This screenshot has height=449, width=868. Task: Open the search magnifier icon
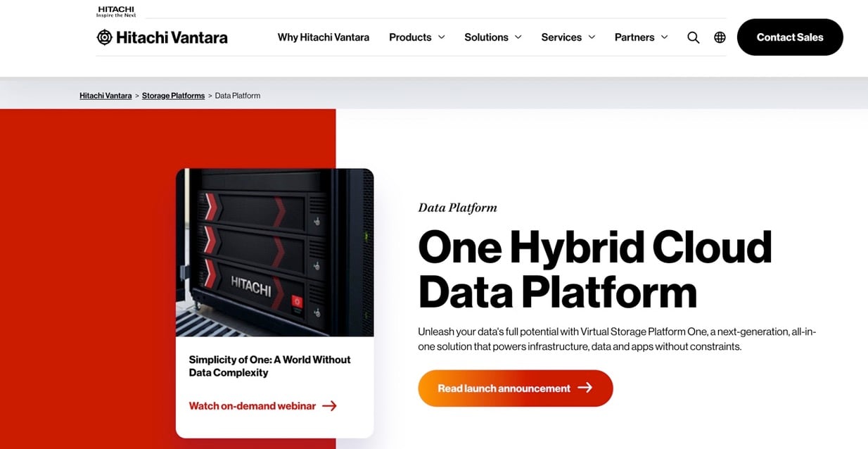(x=693, y=37)
